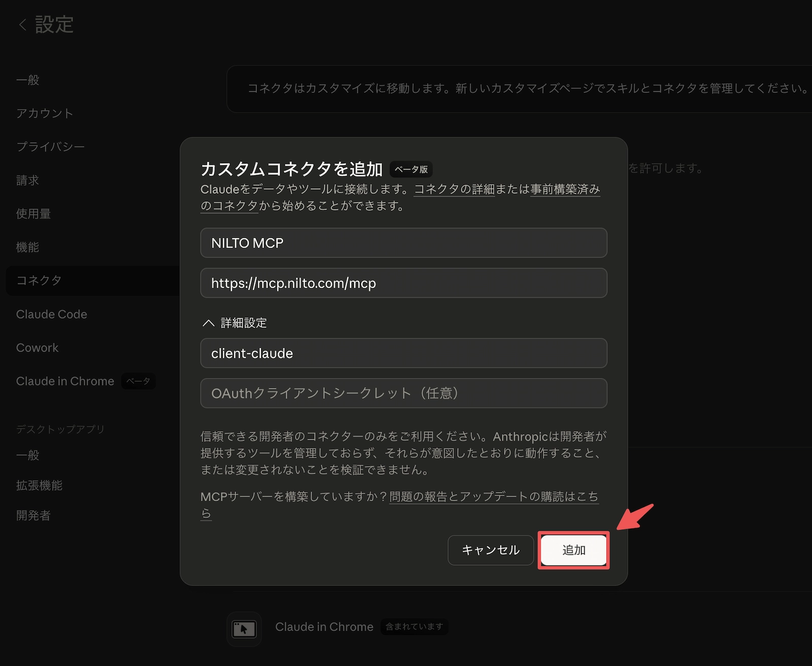This screenshot has height=666, width=812.
Task: Select 使用量 in the sidebar
Action: point(33,214)
